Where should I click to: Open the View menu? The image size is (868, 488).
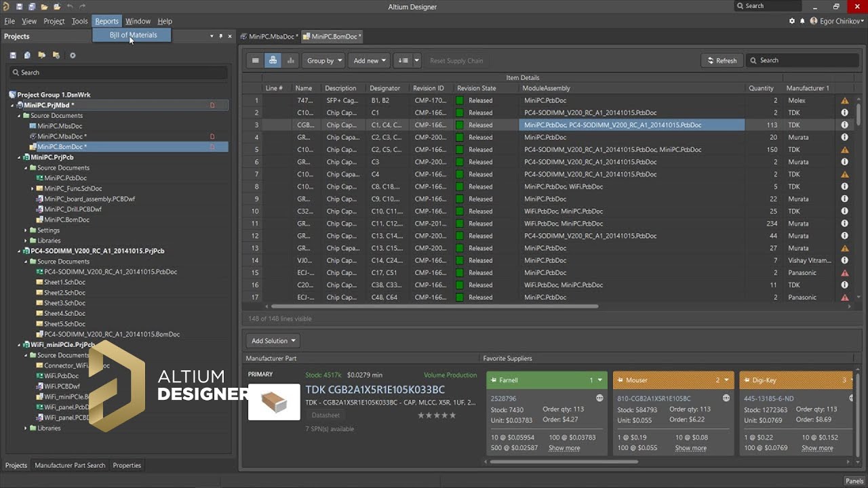29,21
